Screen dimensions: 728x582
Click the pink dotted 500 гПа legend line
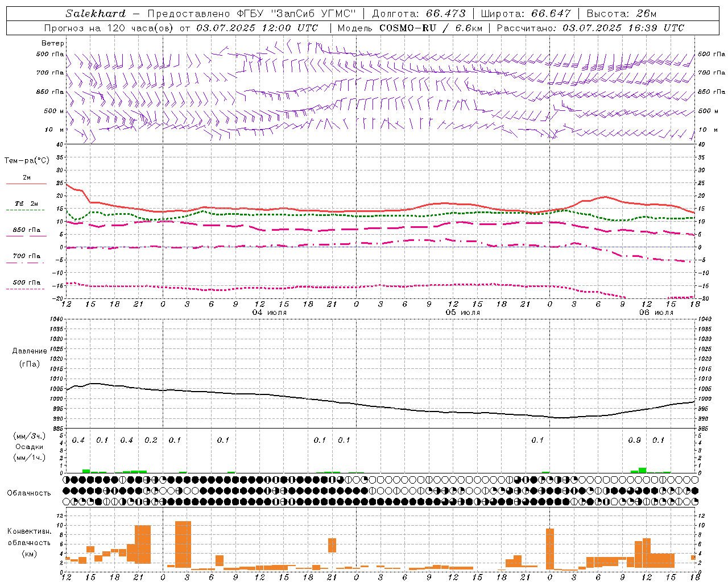(25, 289)
